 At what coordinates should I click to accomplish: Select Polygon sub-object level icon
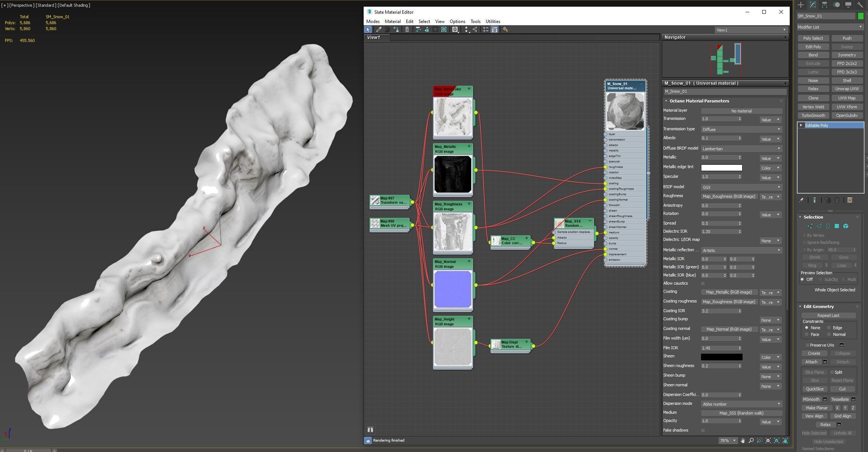point(836,226)
